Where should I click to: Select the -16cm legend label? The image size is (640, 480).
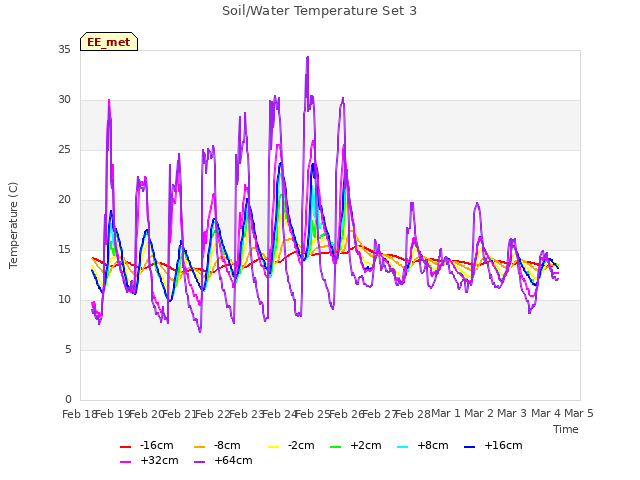[x=157, y=445]
